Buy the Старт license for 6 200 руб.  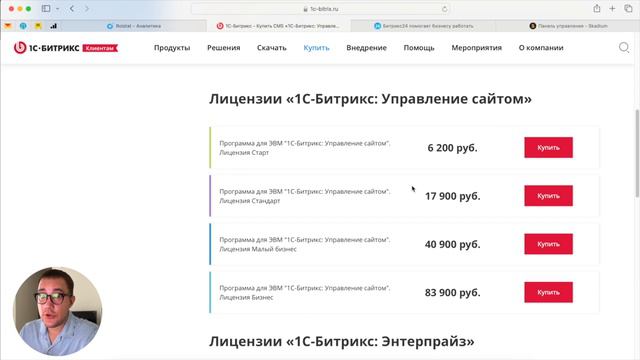point(548,147)
